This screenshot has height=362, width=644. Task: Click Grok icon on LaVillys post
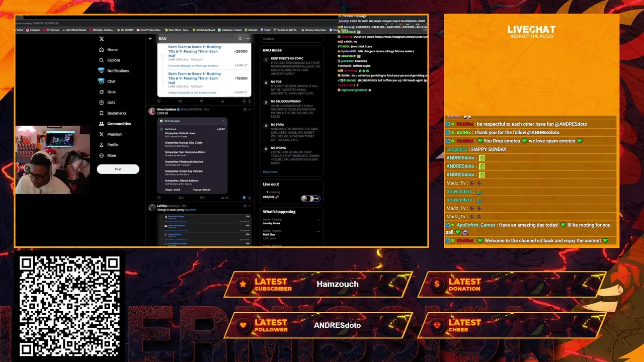[245, 206]
